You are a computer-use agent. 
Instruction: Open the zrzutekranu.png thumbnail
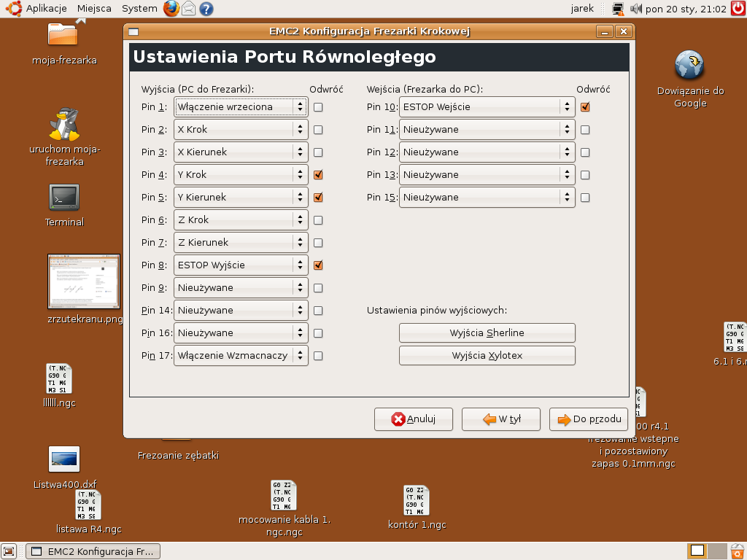tap(84, 281)
